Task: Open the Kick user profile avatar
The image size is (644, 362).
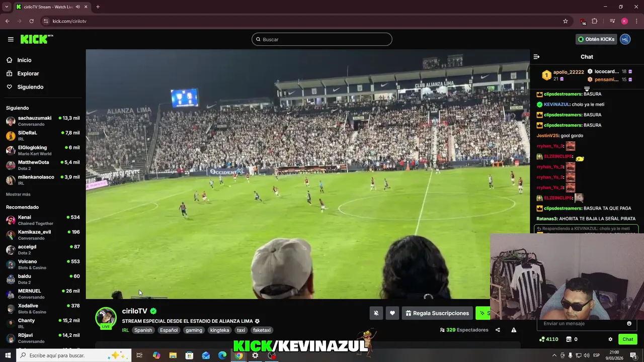Action: coord(625,39)
